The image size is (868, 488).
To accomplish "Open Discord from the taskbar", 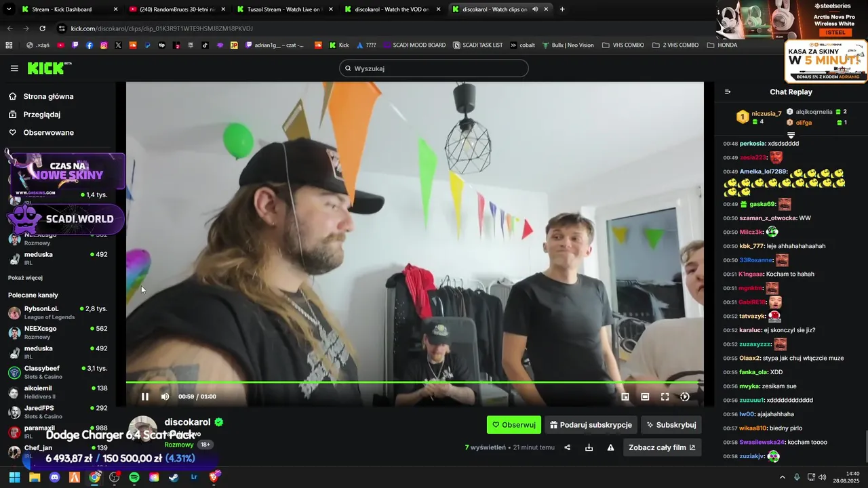I will click(54, 477).
